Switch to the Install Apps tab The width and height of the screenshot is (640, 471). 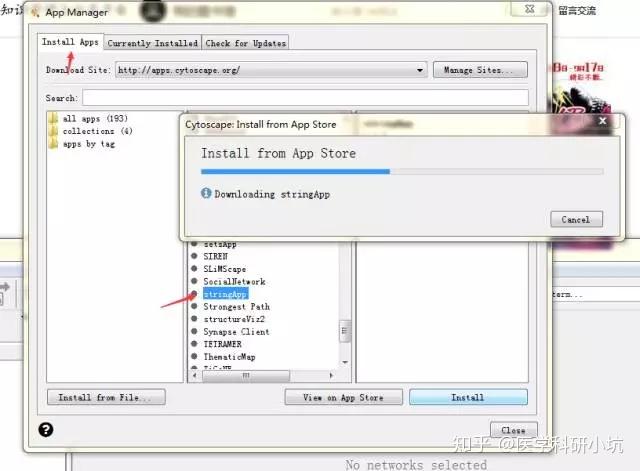point(70,42)
